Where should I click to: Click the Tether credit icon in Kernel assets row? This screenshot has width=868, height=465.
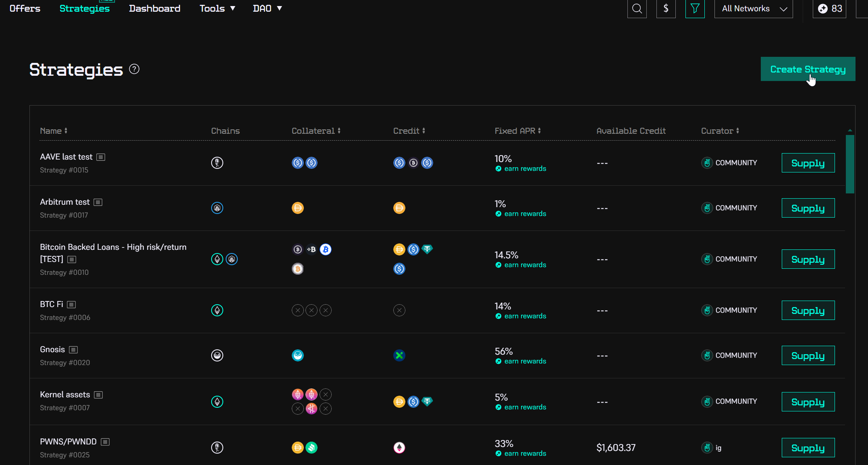pyautogui.click(x=427, y=402)
